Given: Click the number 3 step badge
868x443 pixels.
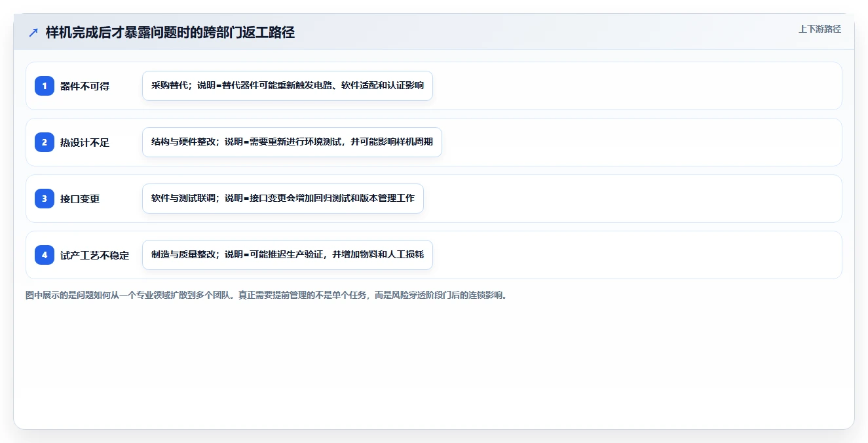Looking at the screenshot, I should click(x=45, y=199).
